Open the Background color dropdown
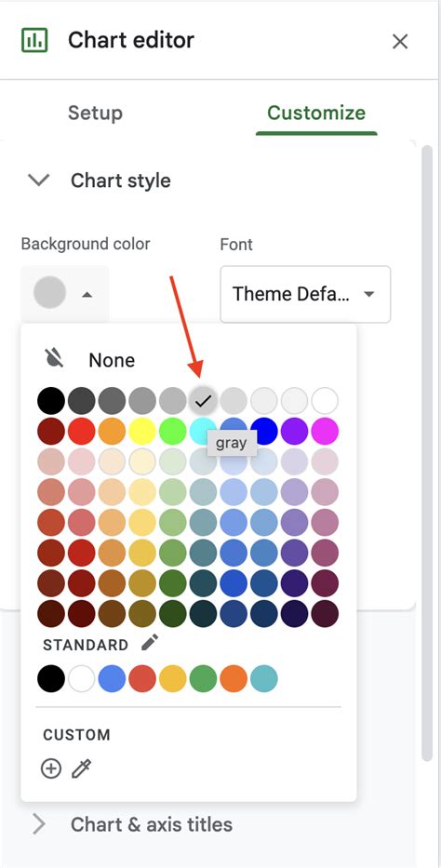The image size is (441, 868). [x=65, y=293]
